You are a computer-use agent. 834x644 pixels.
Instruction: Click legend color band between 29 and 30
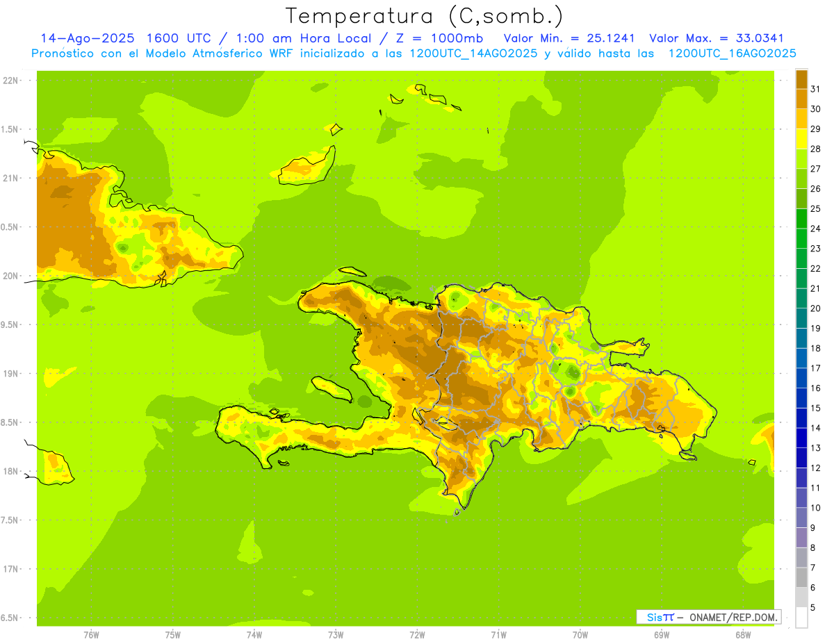(801, 119)
